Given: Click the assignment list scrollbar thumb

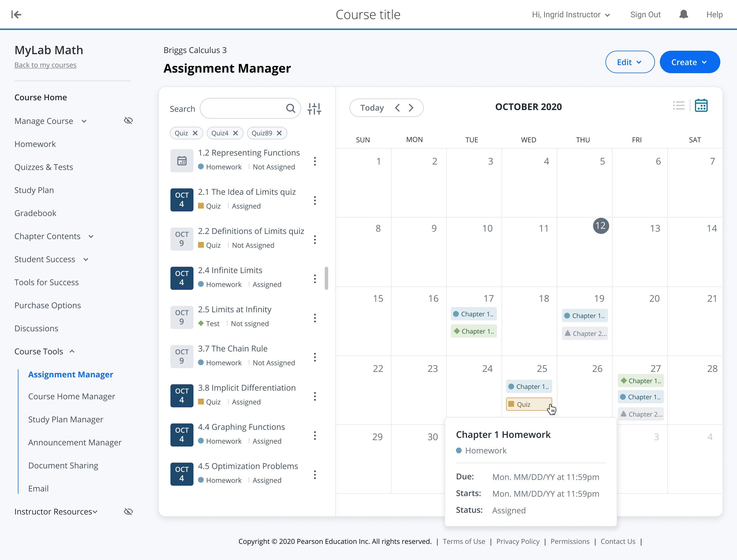Looking at the screenshot, I should [326, 278].
